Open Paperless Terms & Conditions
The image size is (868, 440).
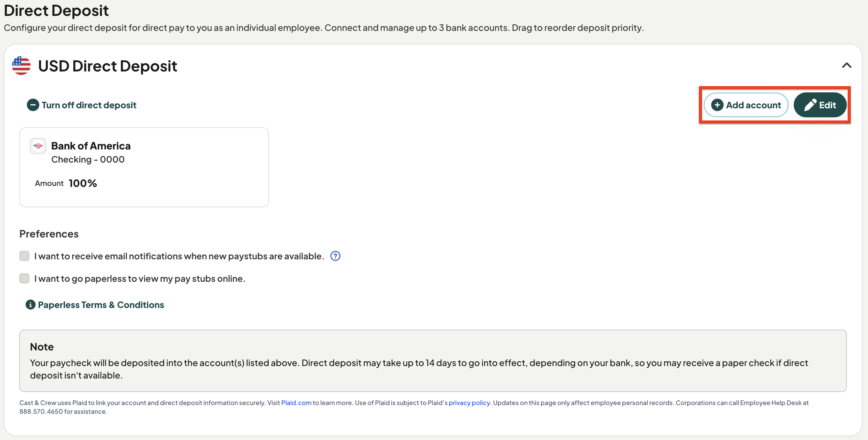101,305
